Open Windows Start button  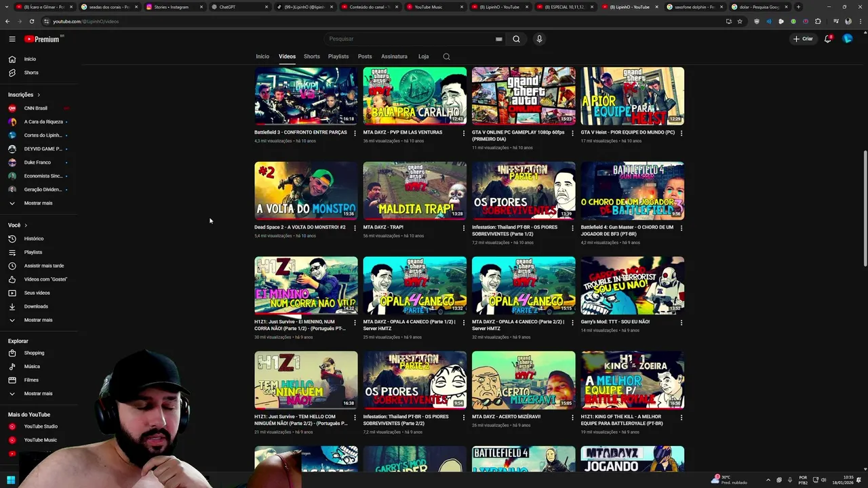tap(11, 480)
